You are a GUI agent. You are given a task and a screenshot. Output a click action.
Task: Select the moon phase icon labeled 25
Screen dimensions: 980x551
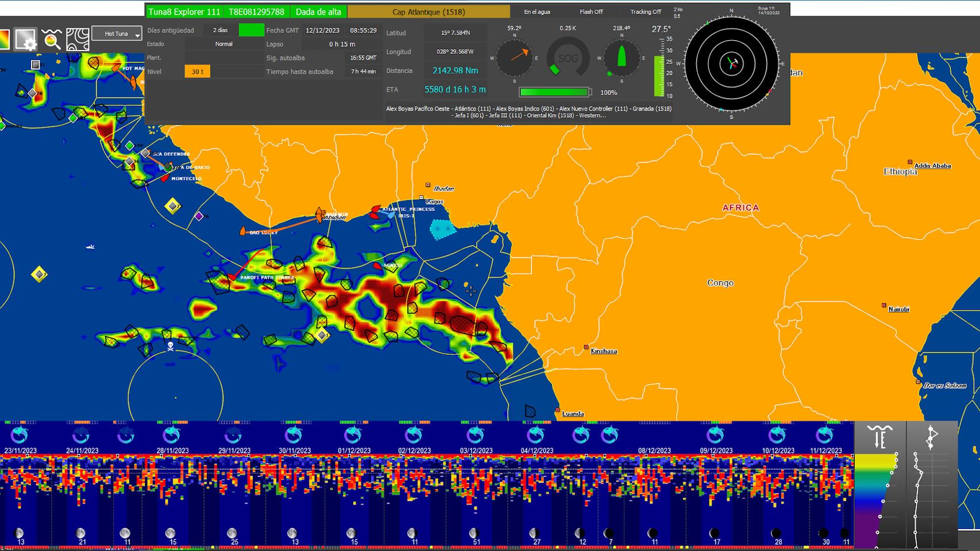[x=232, y=533]
